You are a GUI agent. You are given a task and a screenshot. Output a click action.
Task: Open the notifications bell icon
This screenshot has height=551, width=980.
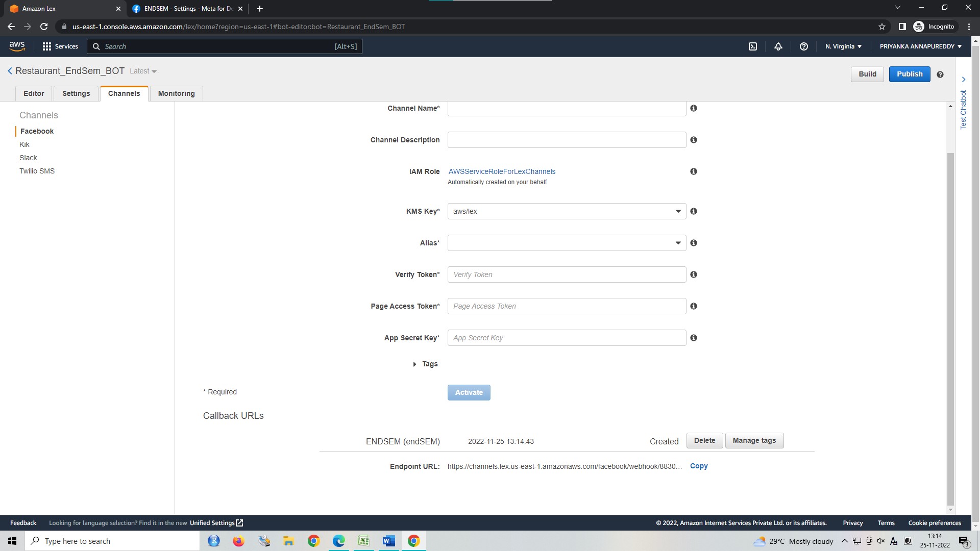point(778,46)
